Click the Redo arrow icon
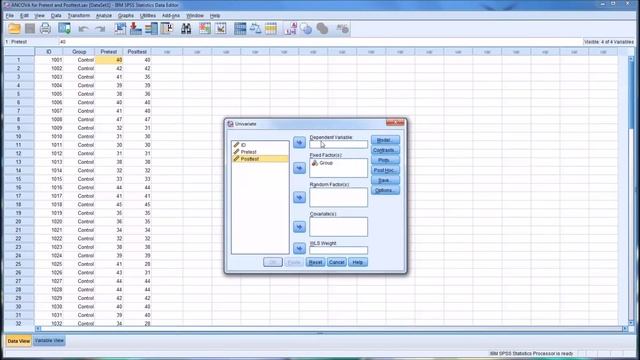This screenshot has height=360, width=640. [x=100, y=29]
